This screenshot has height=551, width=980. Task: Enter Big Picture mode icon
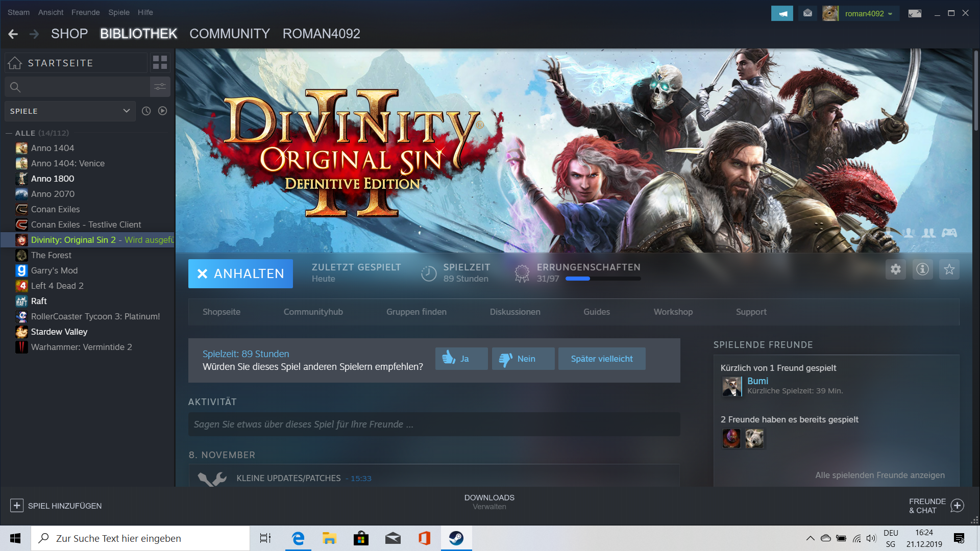[915, 13]
